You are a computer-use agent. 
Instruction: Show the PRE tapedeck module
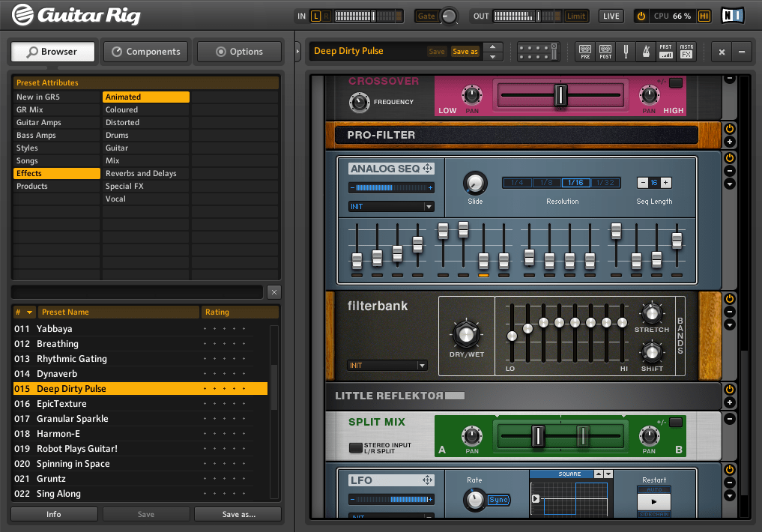[x=585, y=51]
